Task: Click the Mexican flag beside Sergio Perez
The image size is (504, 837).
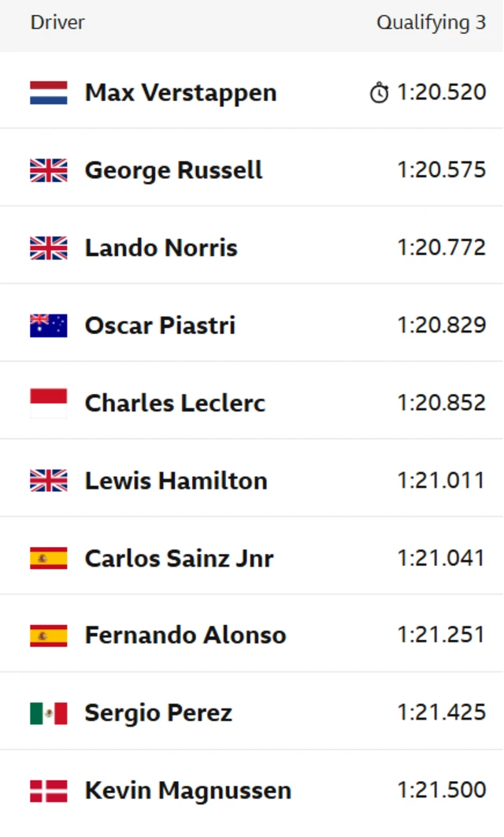Action: pos(49,713)
